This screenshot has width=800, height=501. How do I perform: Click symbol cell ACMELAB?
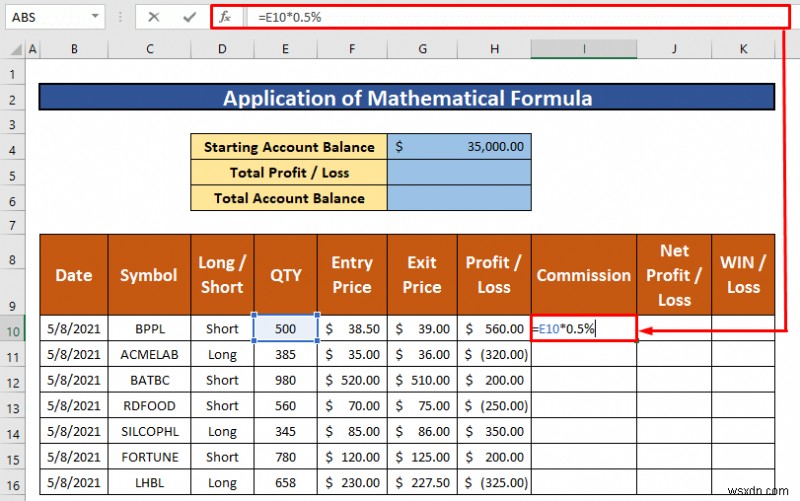149,354
